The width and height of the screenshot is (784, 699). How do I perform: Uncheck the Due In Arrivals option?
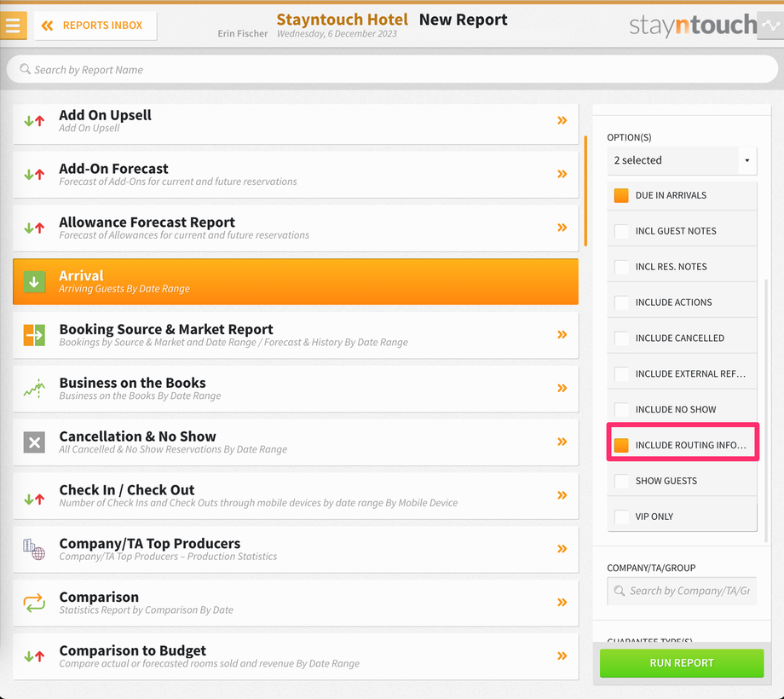[x=621, y=195]
